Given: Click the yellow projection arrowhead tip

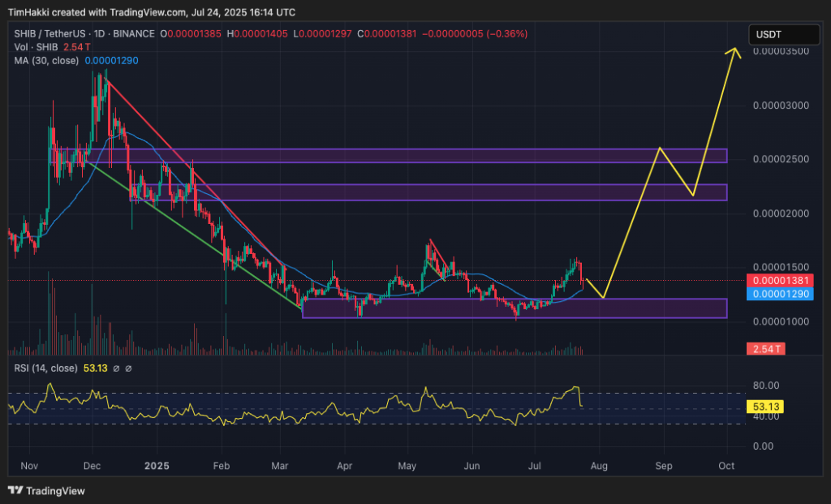Looking at the screenshot, I should tap(736, 49).
